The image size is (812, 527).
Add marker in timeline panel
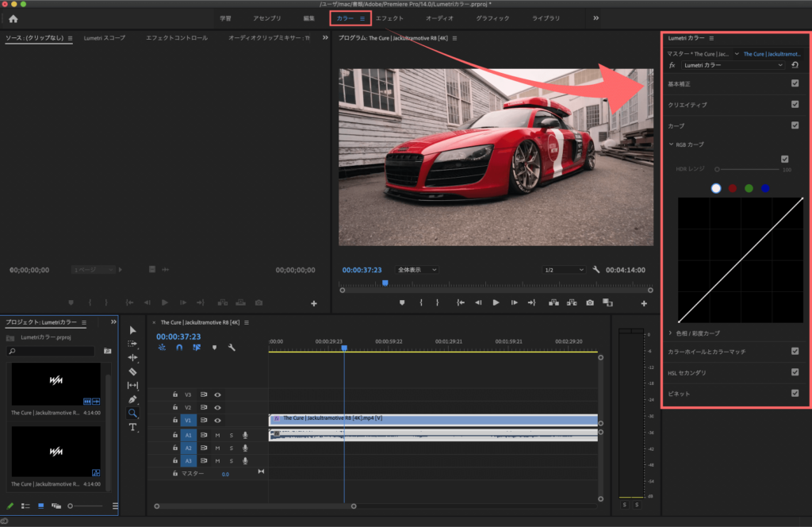click(x=214, y=348)
